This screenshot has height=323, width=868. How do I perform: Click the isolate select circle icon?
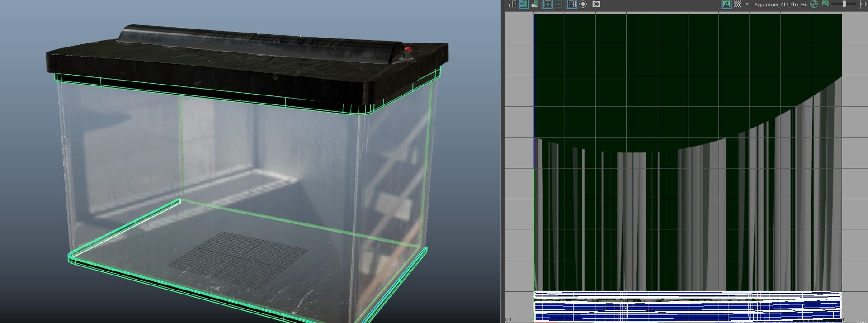[x=583, y=4]
